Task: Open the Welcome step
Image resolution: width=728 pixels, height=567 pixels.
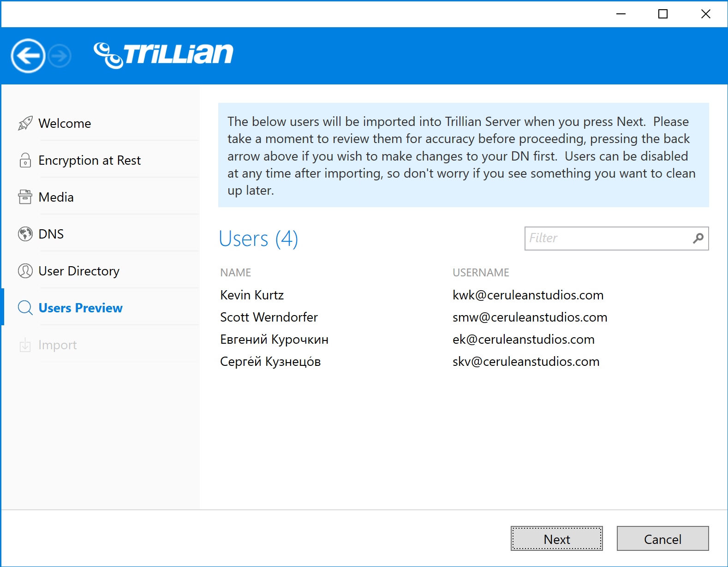Action: pyautogui.click(x=65, y=123)
